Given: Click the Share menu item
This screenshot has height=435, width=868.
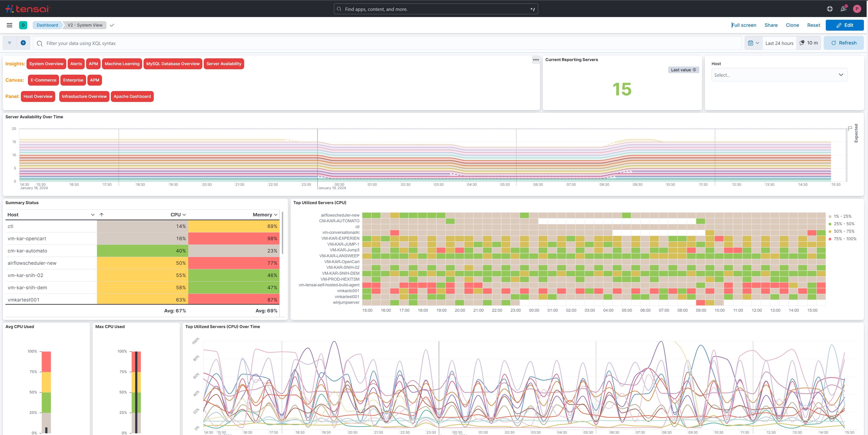Looking at the screenshot, I should [x=771, y=25].
